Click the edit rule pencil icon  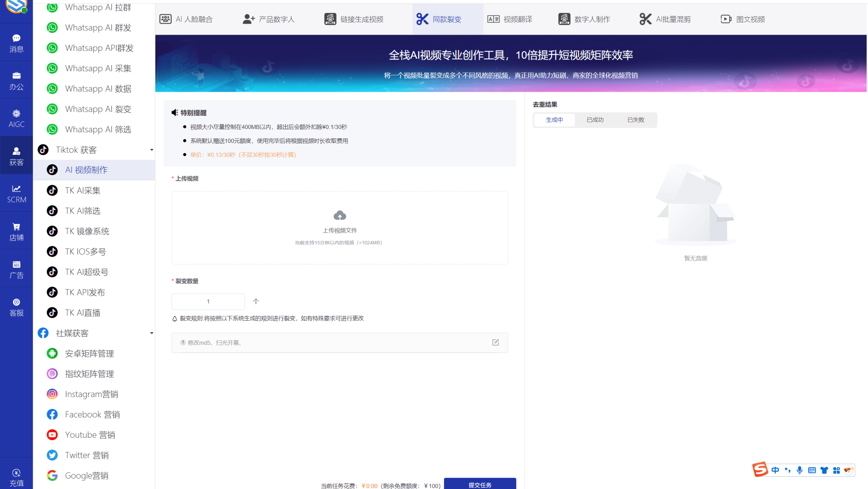[495, 342]
